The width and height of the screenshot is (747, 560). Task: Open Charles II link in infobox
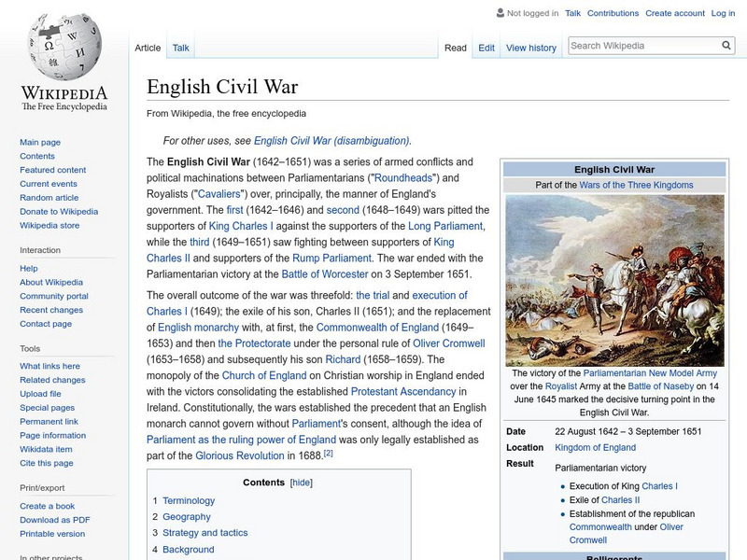pyautogui.click(x=621, y=500)
